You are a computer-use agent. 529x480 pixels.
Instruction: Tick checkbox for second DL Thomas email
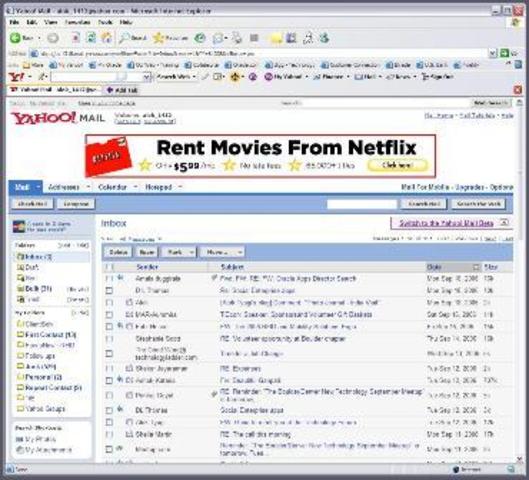(109, 410)
